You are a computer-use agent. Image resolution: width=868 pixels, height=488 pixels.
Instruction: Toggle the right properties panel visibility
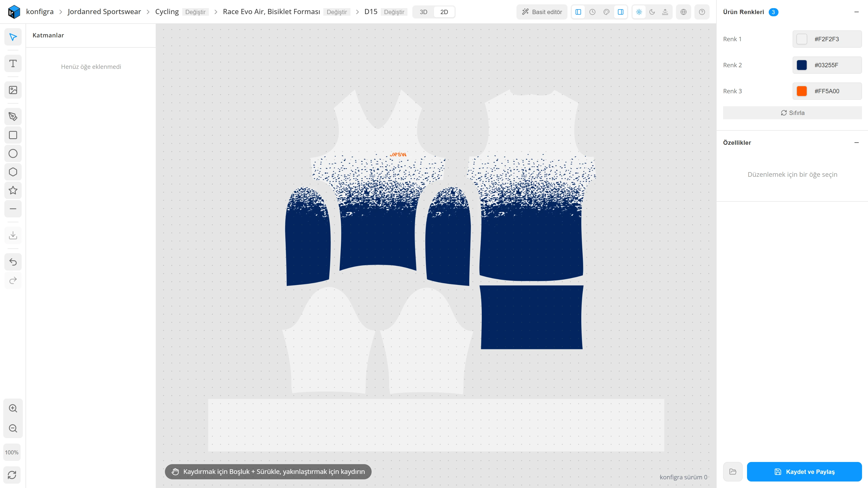pos(621,12)
